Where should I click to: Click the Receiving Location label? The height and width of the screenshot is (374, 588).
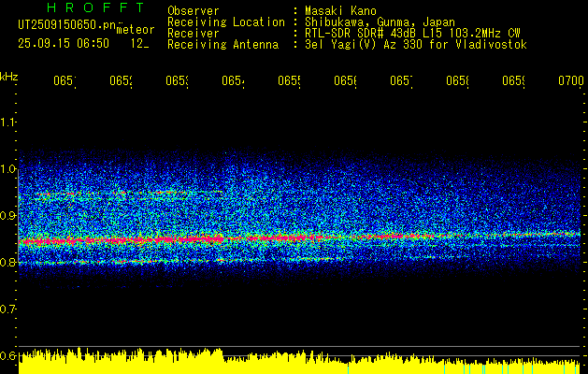click(x=226, y=22)
